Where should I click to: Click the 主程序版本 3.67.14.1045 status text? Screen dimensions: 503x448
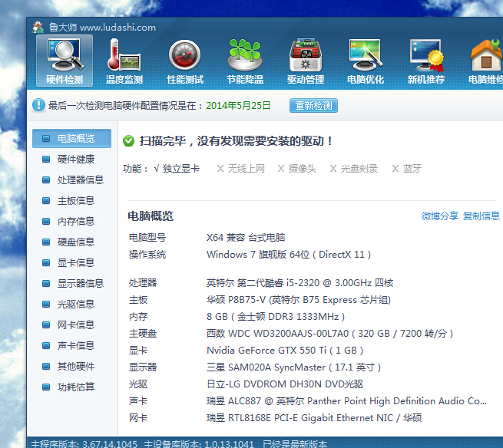tap(84, 444)
